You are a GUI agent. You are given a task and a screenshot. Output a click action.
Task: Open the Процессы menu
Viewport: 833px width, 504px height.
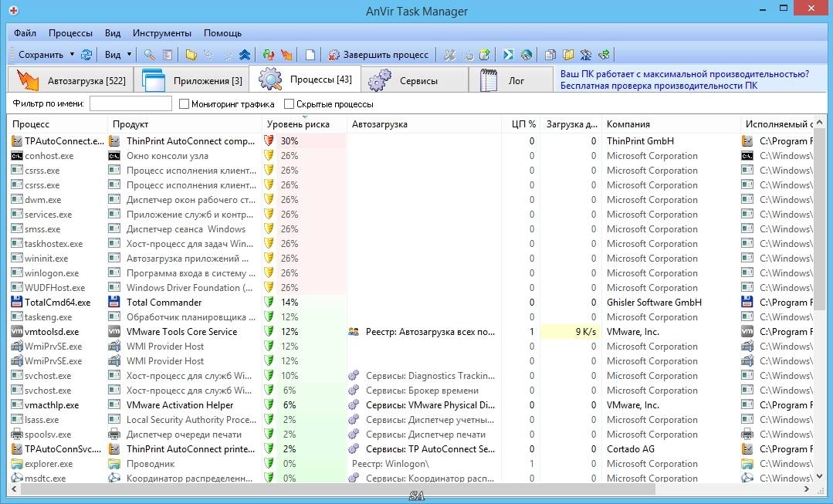coord(71,33)
